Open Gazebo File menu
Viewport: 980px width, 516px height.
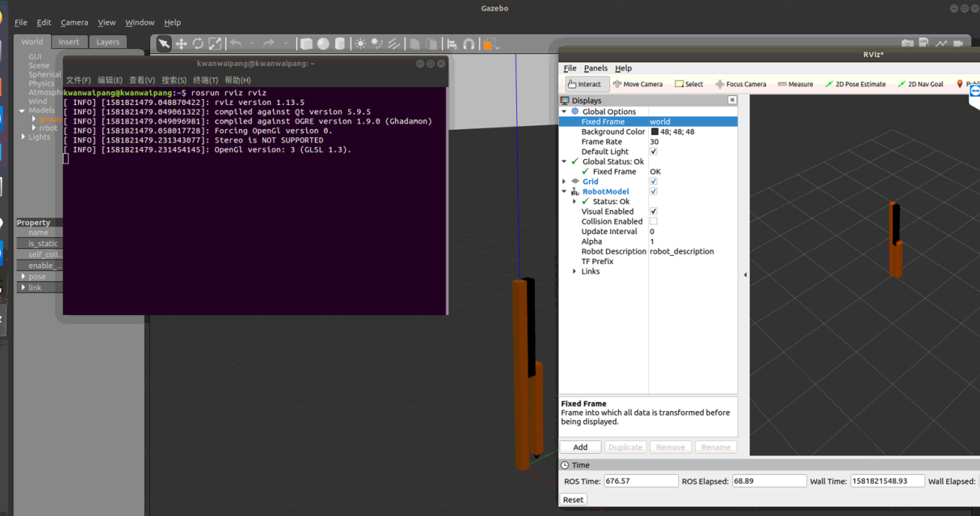pyautogui.click(x=21, y=22)
